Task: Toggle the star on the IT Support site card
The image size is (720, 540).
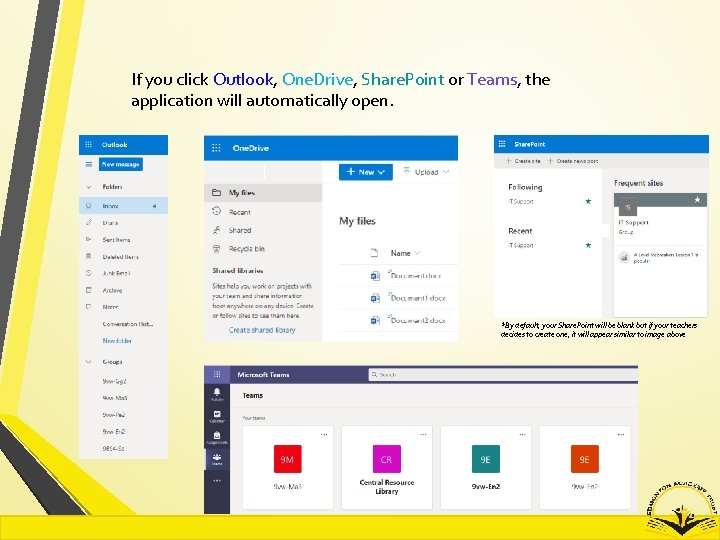Action: (697, 199)
